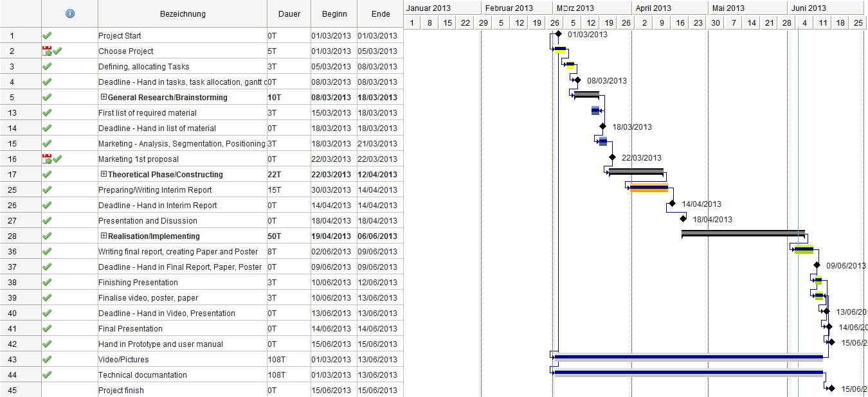Select the Juni 2013 timeline header

(825, 8)
